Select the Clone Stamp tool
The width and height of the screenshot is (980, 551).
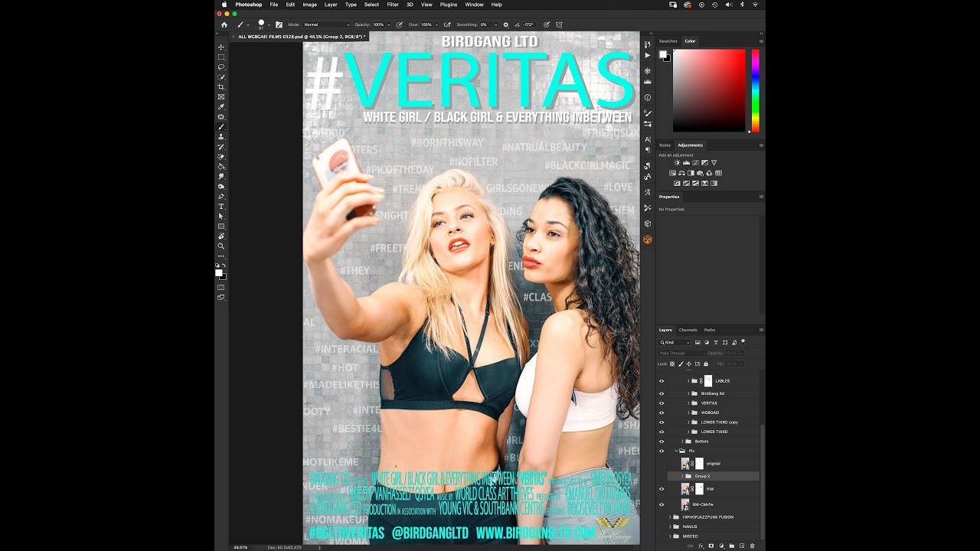(x=221, y=137)
